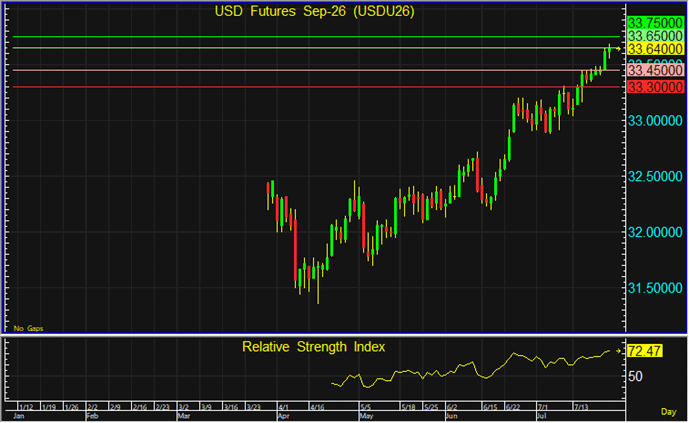The width and height of the screenshot is (689, 423).
Task: Click the Apr month label
Action: (x=283, y=416)
